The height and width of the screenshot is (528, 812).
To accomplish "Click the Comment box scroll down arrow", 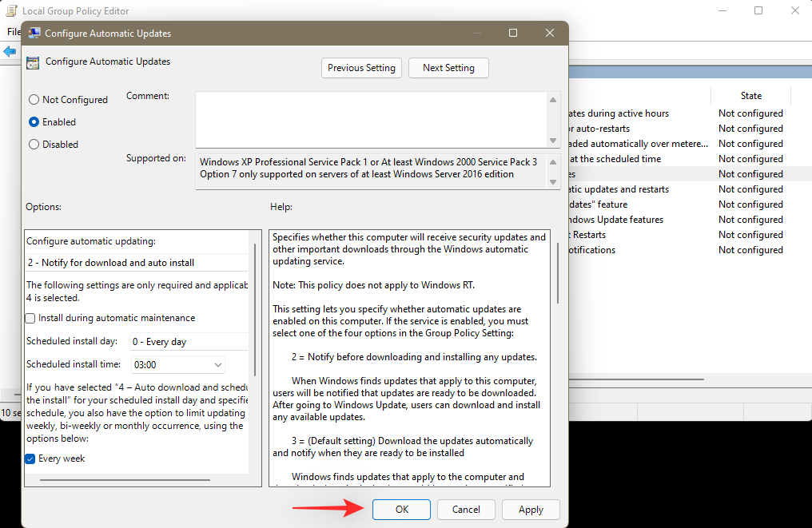I will click(554, 141).
